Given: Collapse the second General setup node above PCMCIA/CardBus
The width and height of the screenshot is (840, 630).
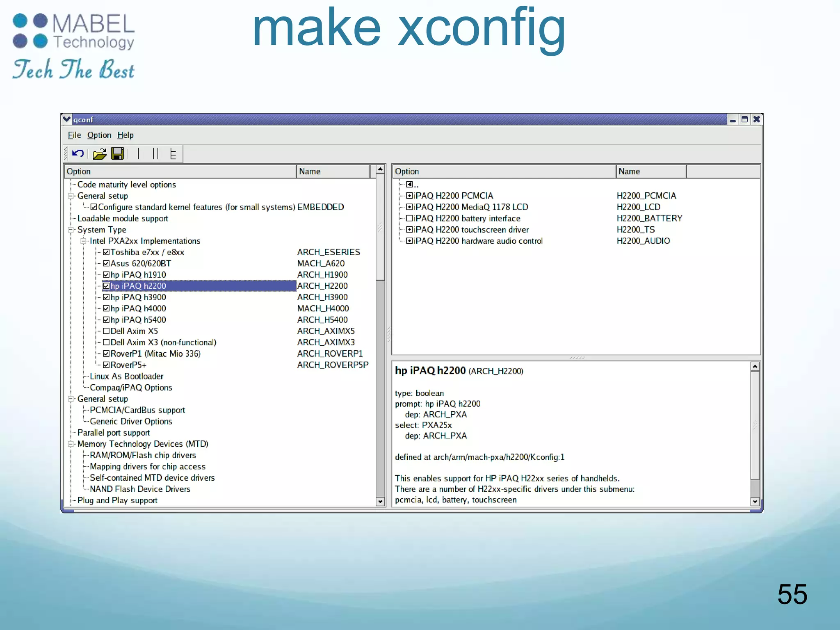Looking at the screenshot, I should 71,399.
